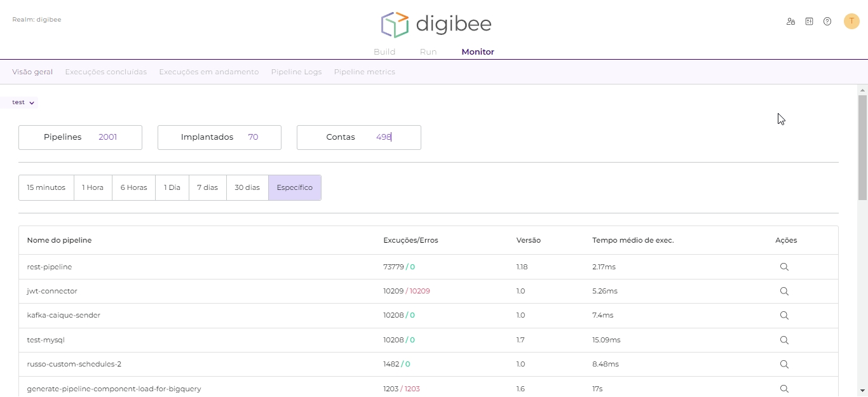The image size is (868, 397).
Task: Open the user management icon in header
Action: pyautogui.click(x=790, y=22)
